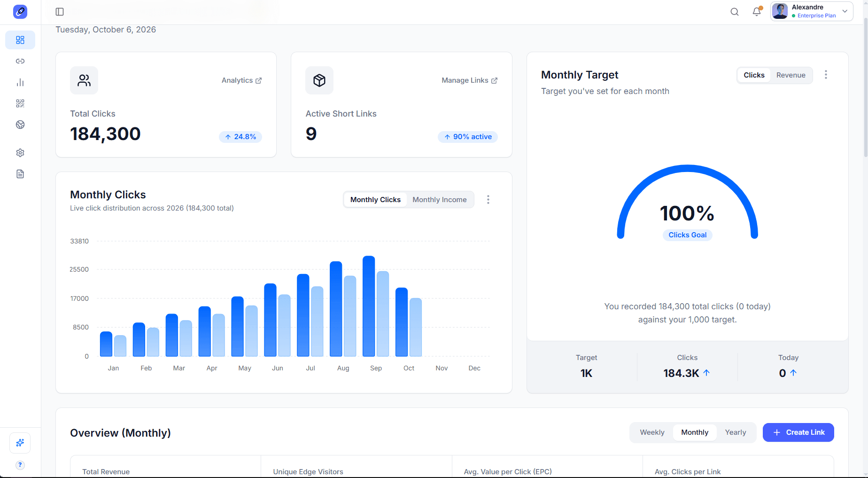Click the Avg. Clicks per Link label
Screen dimensions: 868x478
tap(688, 472)
